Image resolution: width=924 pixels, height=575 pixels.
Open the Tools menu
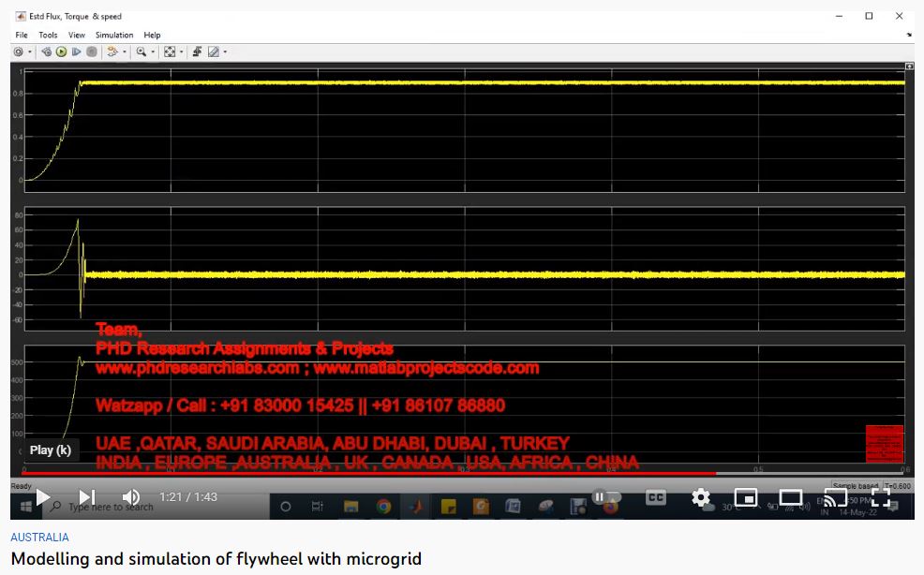[x=48, y=35]
